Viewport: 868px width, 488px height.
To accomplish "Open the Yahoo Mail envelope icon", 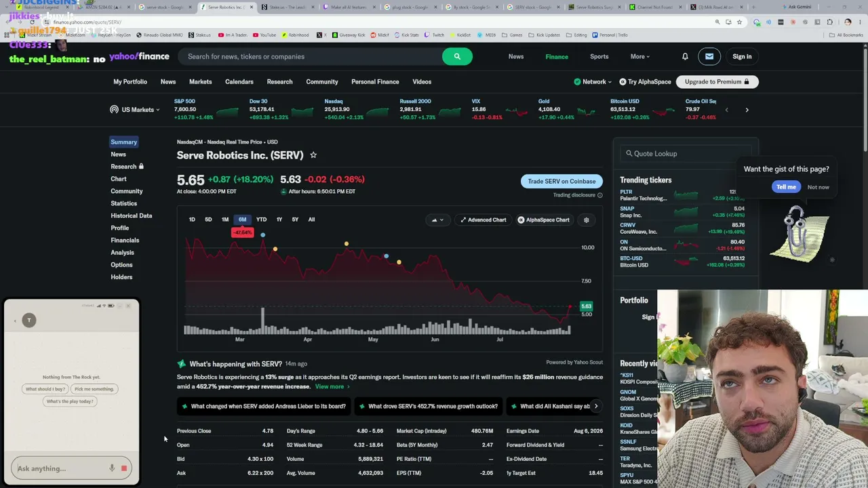I will tap(709, 56).
